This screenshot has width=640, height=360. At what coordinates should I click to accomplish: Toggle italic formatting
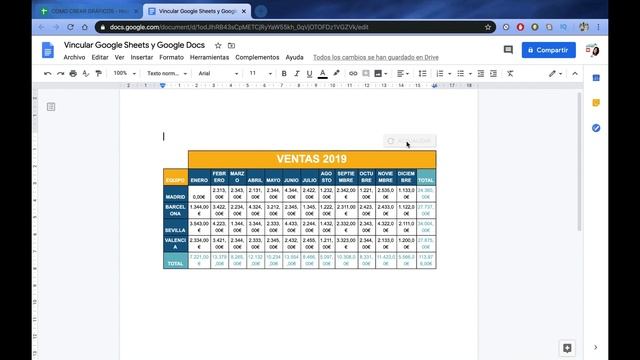(297, 73)
